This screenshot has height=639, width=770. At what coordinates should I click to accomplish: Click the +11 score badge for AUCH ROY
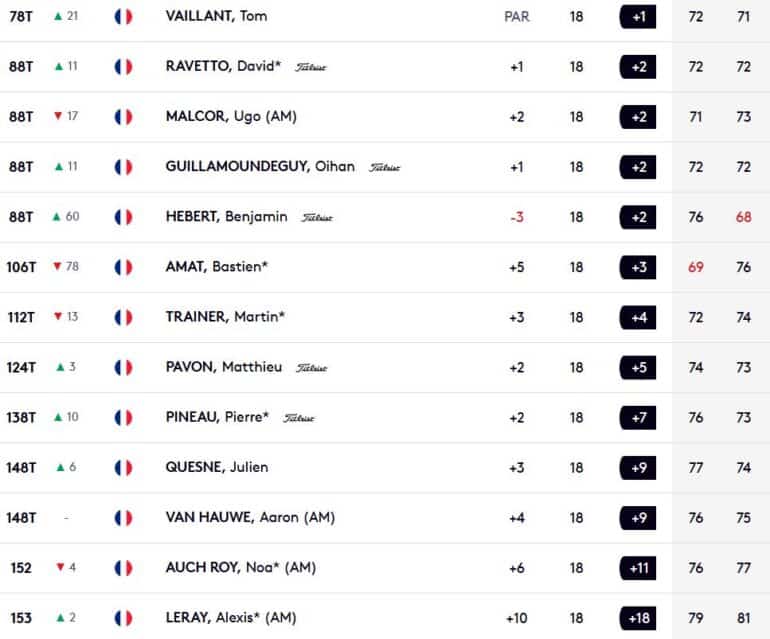click(638, 568)
